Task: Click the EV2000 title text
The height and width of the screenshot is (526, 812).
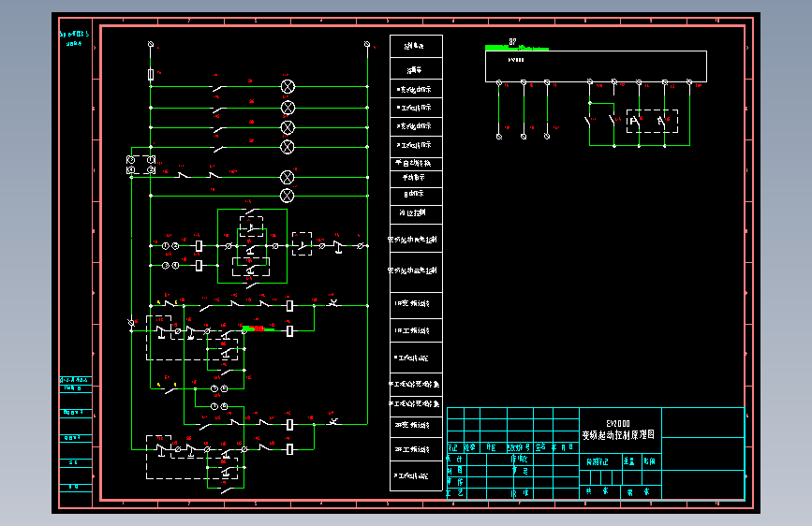Action: tap(618, 423)
